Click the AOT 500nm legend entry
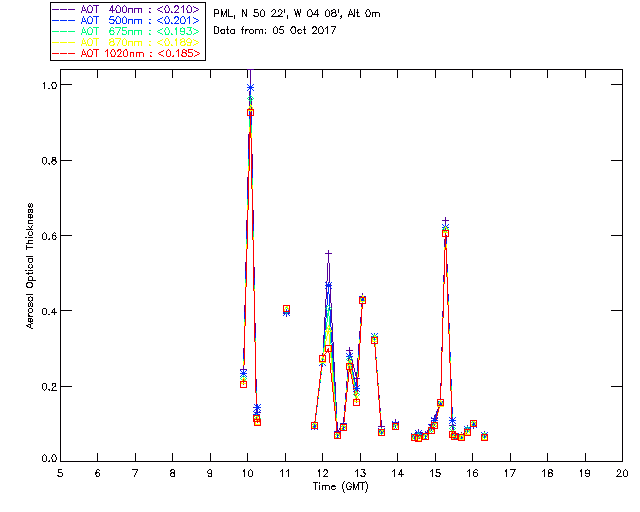This screenshot has width=640, height=512. point(127,20)
